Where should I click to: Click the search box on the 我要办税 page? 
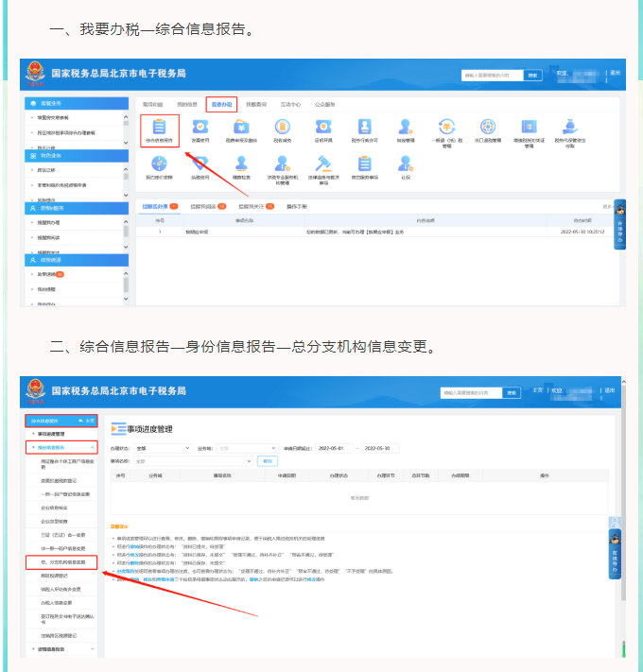[492, 75]
